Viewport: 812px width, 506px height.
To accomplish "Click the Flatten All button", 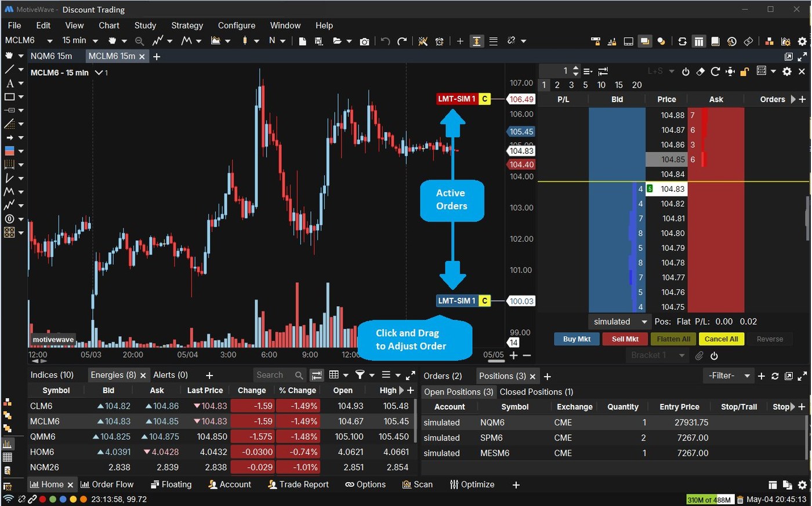I will [673, 339].
